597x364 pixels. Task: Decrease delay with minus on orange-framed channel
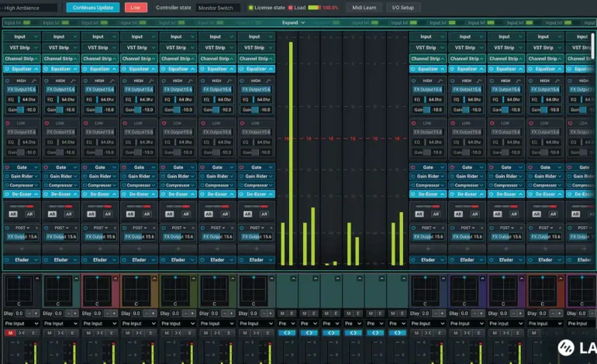(x=147, y=314)
